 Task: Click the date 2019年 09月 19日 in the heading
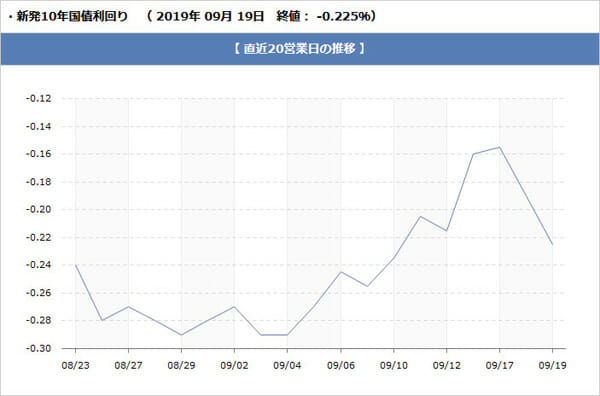coord(210,16)
